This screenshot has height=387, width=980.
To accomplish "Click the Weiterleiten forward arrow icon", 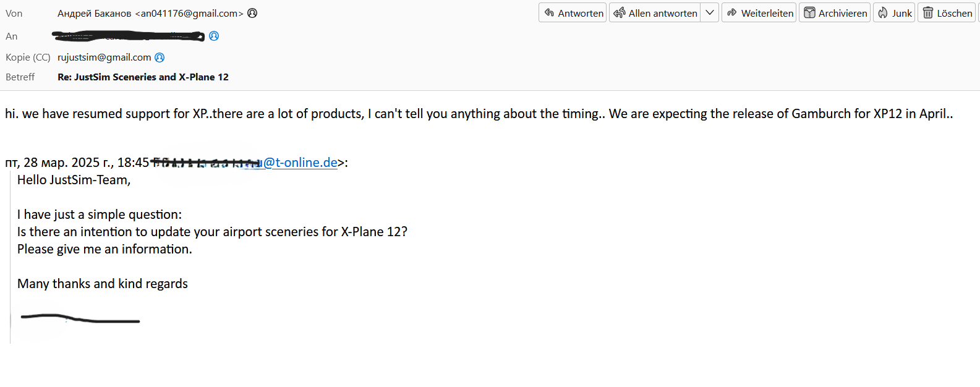I will tap(731, 13).
